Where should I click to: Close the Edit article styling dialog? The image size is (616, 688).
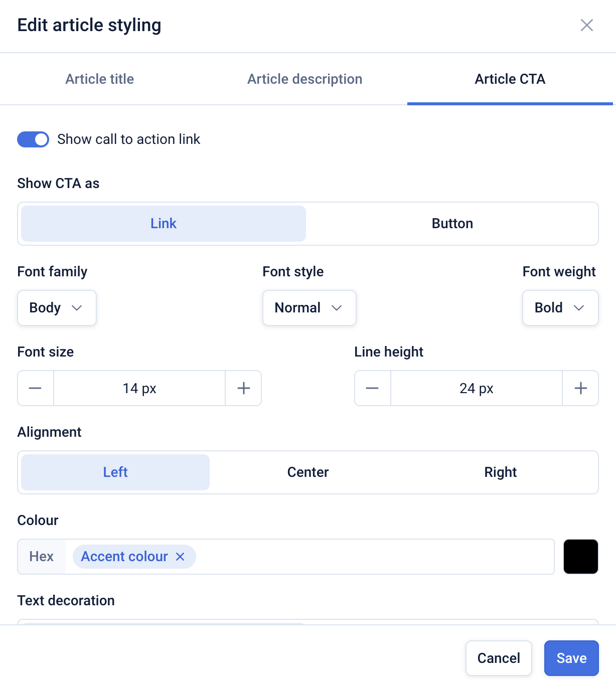tap(586, 25)
